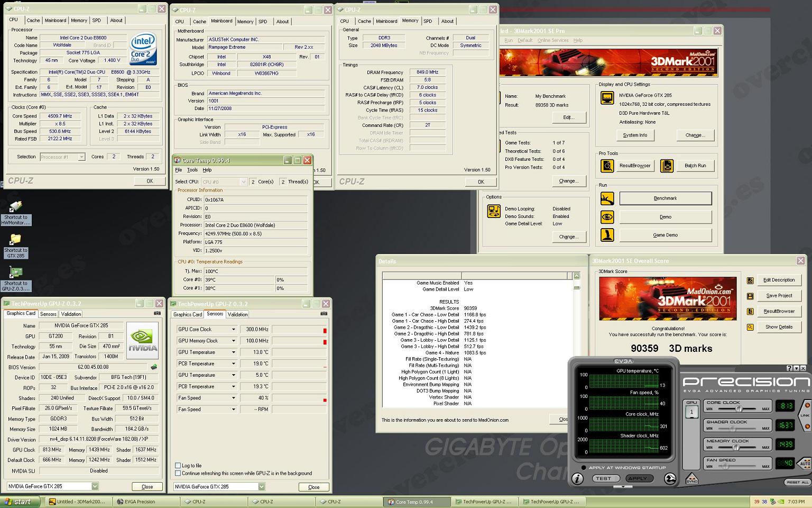Click the Save Project floppy icon
Screen dimensions: 812x508
[x=750, y=296]
